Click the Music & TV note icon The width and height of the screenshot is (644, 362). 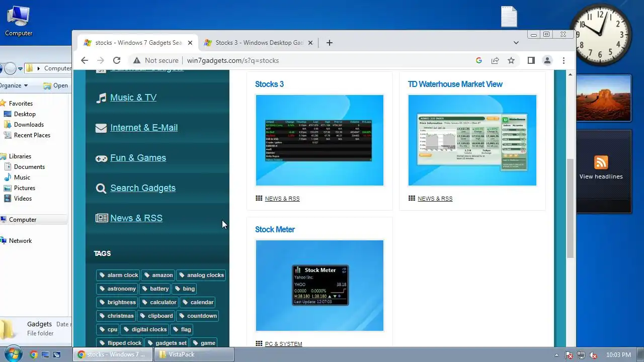[102, 98]
